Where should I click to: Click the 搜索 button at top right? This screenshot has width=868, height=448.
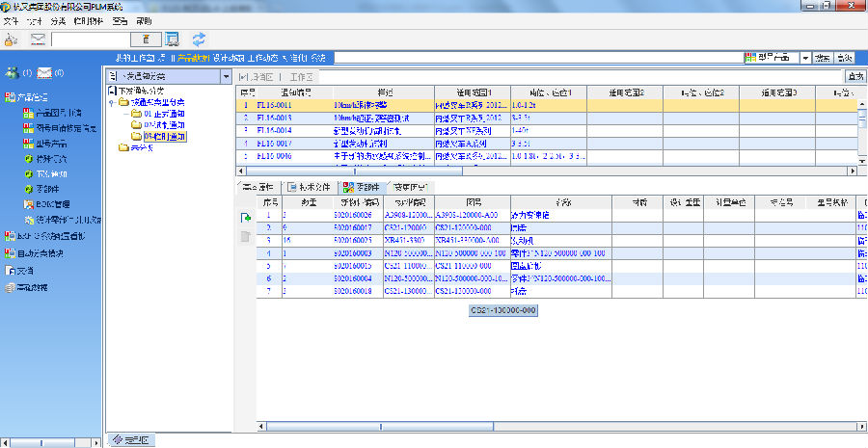click(823, 59)
